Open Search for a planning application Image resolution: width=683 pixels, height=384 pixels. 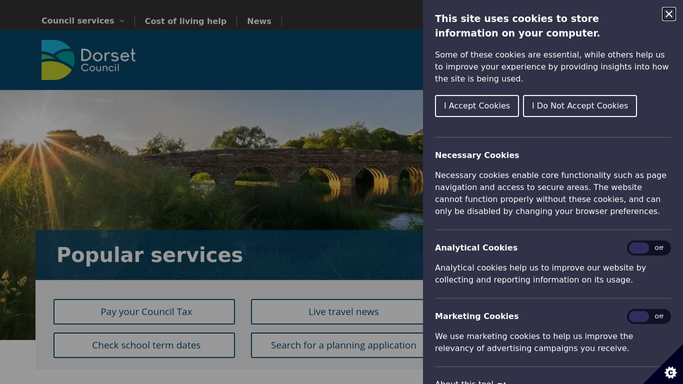pos(337,345)
